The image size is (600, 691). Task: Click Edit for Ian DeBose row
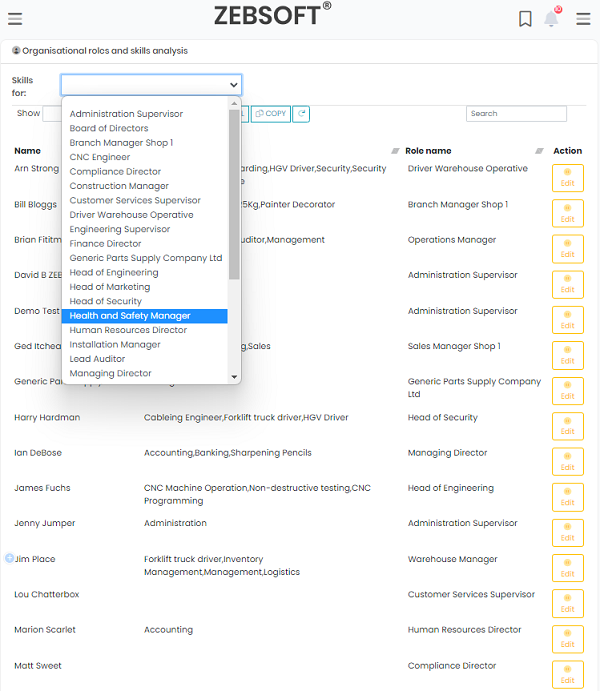click(567, 461)
